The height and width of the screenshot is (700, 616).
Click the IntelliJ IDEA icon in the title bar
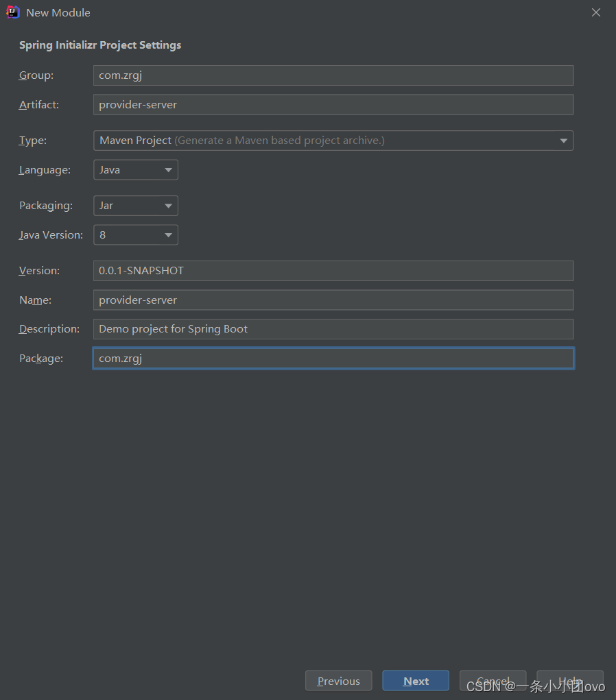[x=12, y=12]
